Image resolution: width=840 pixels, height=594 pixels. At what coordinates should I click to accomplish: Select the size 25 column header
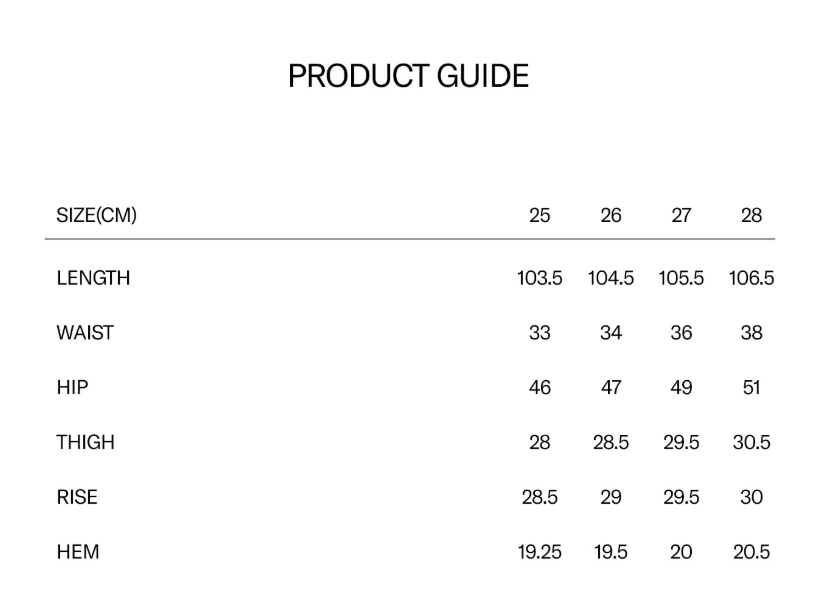point(540,215)
